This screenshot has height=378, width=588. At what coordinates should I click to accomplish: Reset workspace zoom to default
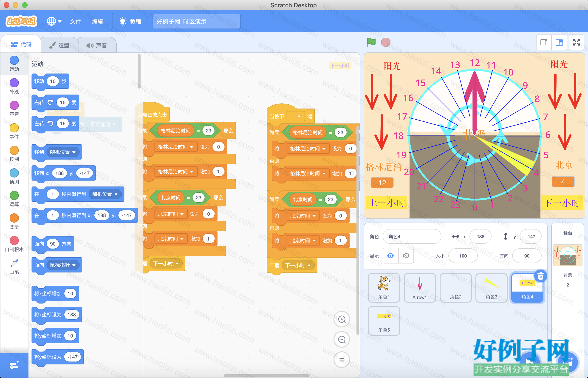coord(342,360)
